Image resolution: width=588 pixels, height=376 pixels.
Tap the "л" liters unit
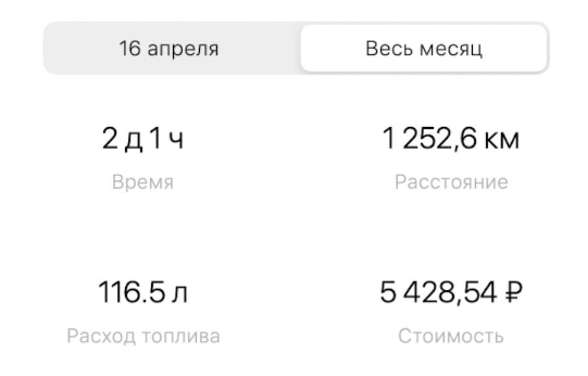click(x=180, y=293)
